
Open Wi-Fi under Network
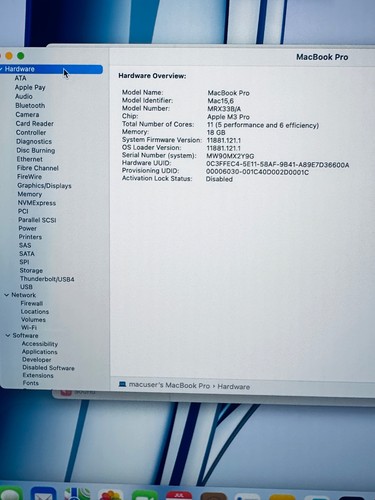(x=29, y=327)
